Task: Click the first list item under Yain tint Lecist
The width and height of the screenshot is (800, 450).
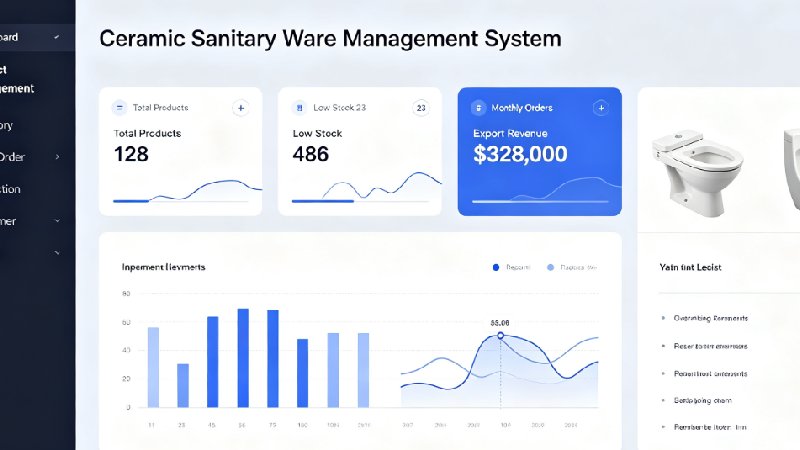Action: (x=710, y=318)
